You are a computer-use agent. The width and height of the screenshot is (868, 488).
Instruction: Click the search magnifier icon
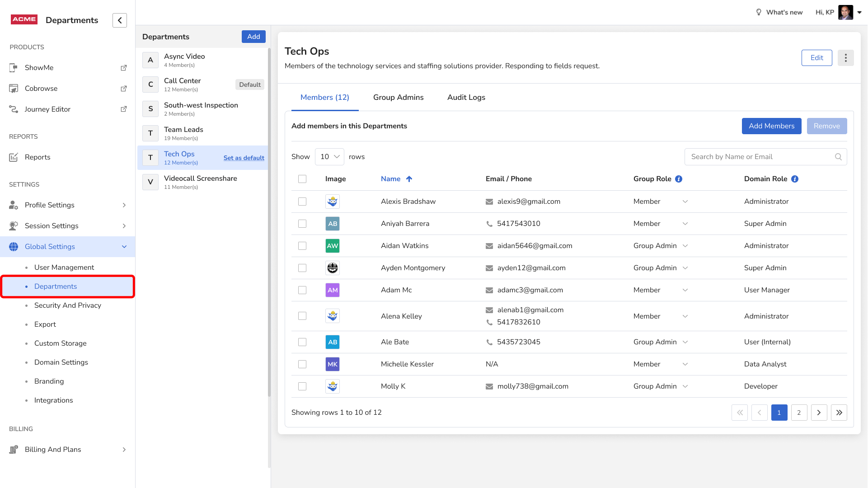[x=838, y=157]
